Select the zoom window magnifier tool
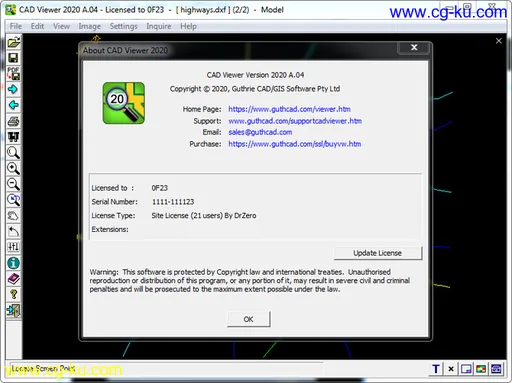Screen dimensions: 512x383 [13, 153]
